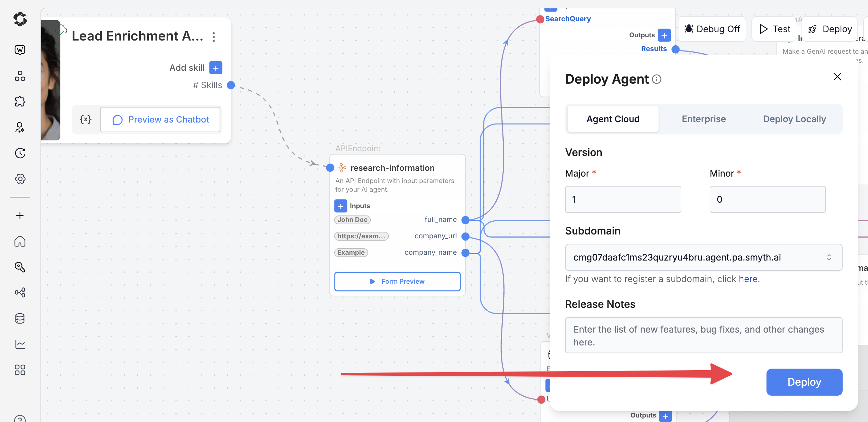Open the Subdomain dropdown selector

coord(703,257)
